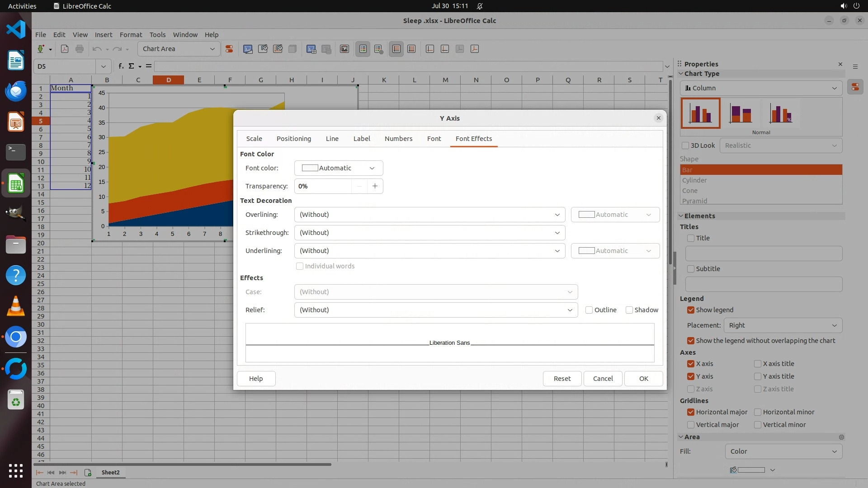Toggle Legend On/Off toolbar icon
This screenshot has height=488, width=868.
click(x=363, y=49)
